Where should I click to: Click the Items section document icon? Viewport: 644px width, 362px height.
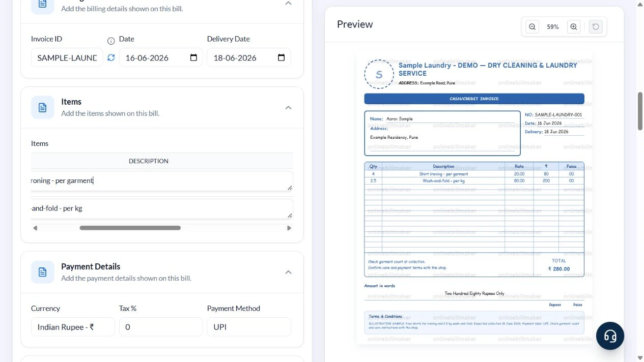(42, 107)
